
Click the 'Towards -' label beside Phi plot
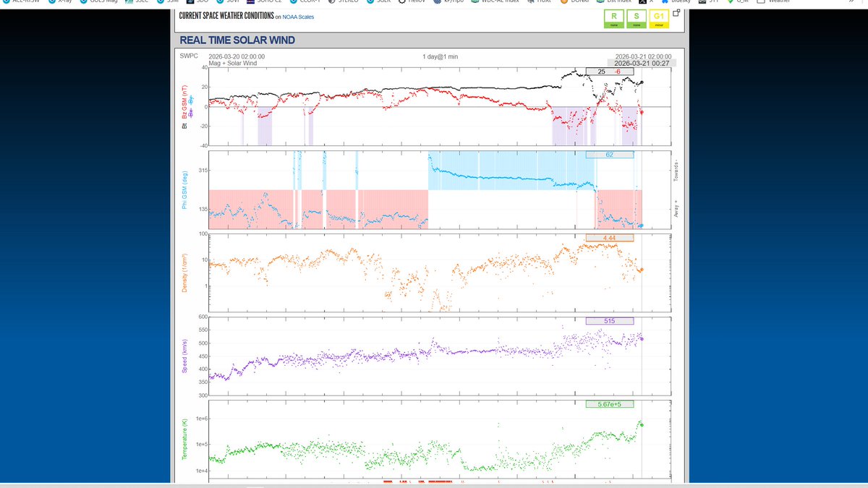point(676,171)
